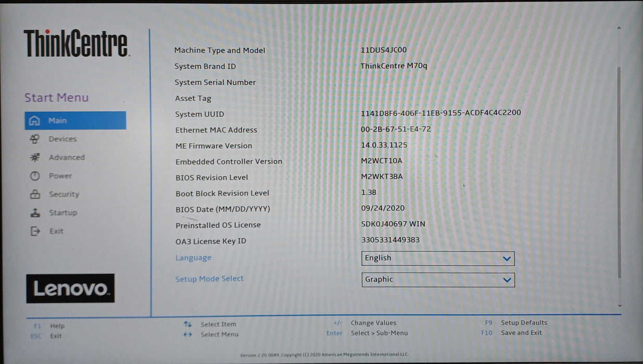Click F10 Save and Exit

click(511, 333)
